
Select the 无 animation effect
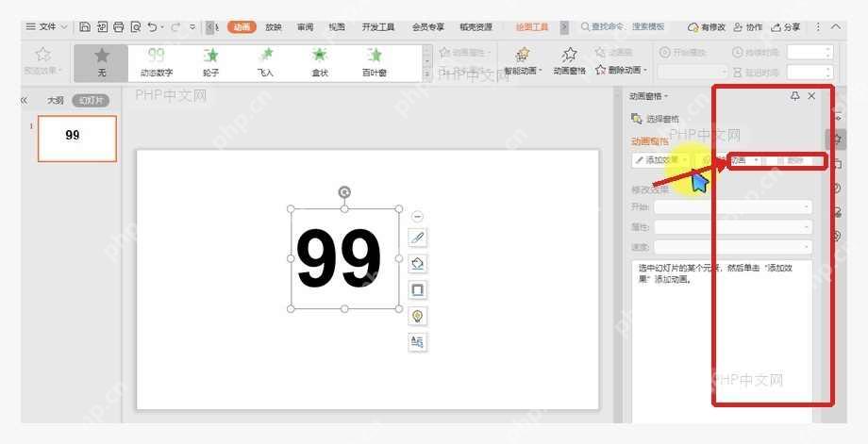pos(101,62)
